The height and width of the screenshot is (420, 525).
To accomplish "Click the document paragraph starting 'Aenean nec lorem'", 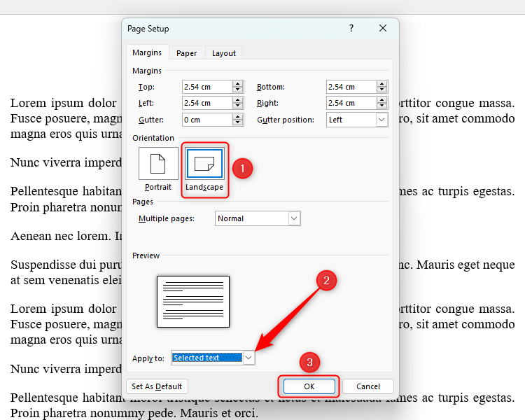I will (66, 236).
